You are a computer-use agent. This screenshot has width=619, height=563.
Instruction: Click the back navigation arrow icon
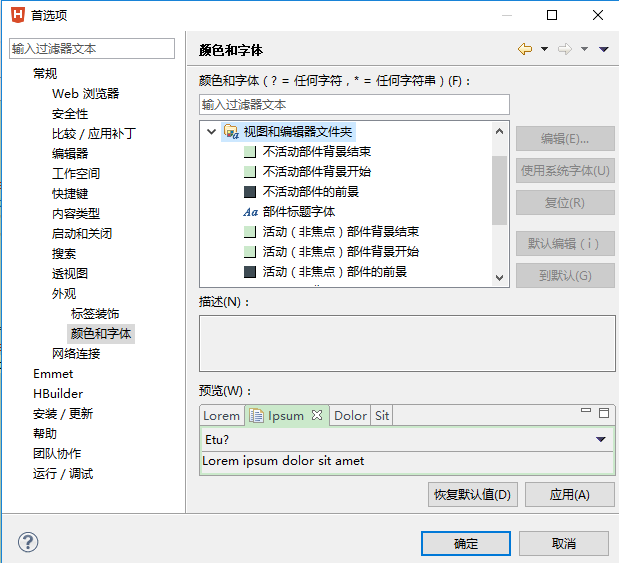tap(525, 49)
